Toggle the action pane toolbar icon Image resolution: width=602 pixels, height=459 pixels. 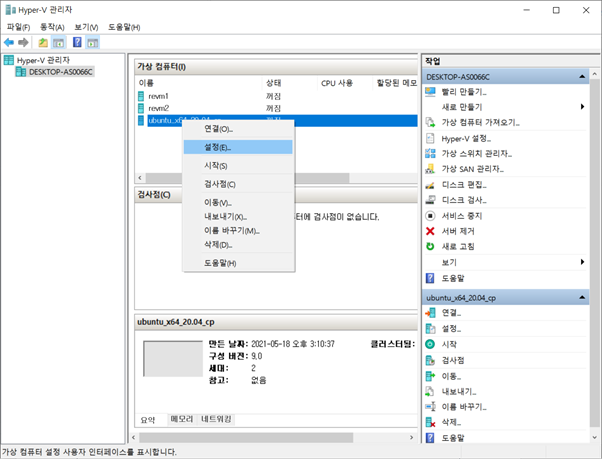click(92, 42)
